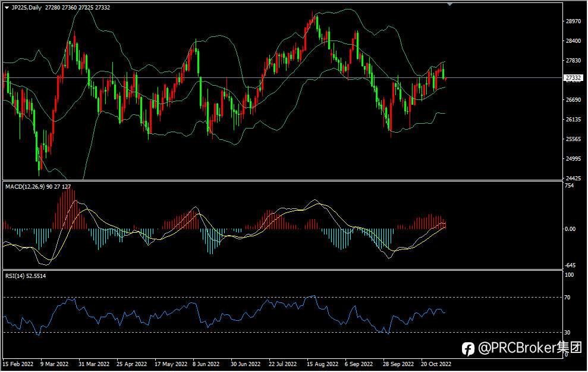Image resolution: width=588 pixels, height=372 pixels.
Task: Click the 15 Feb 2022 date label
Action: 18,364
